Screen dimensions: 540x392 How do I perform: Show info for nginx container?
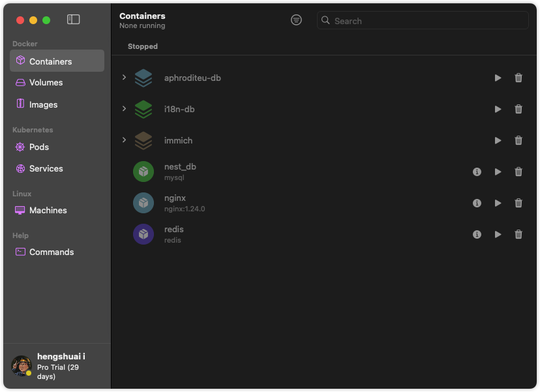pos(477,204)
